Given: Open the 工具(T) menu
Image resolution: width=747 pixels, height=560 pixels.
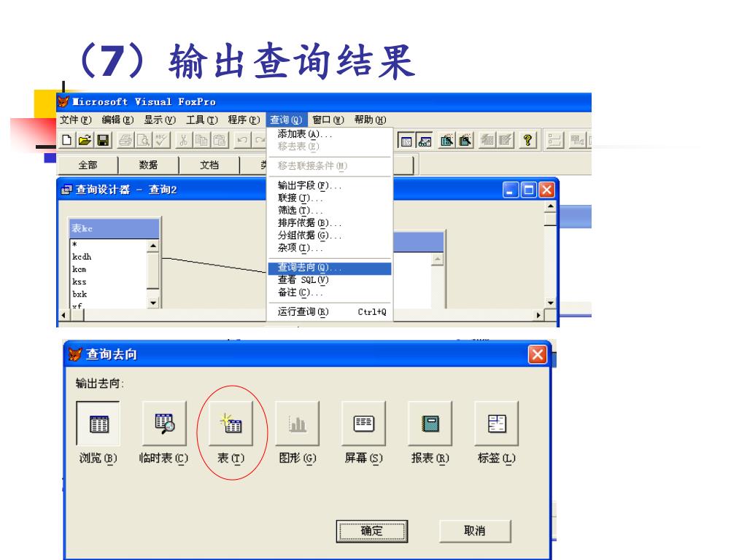Looking at the screenshot, I should click(x=202, y=120).
